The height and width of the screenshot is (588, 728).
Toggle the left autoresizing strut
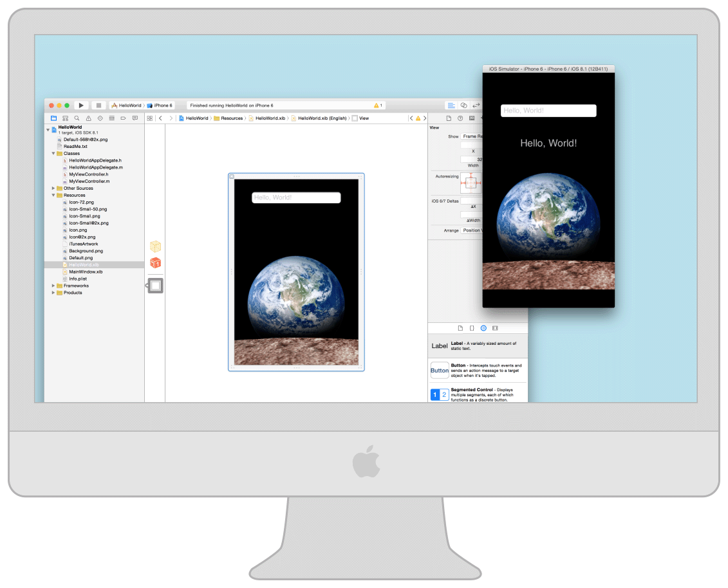tap(462, 183)
